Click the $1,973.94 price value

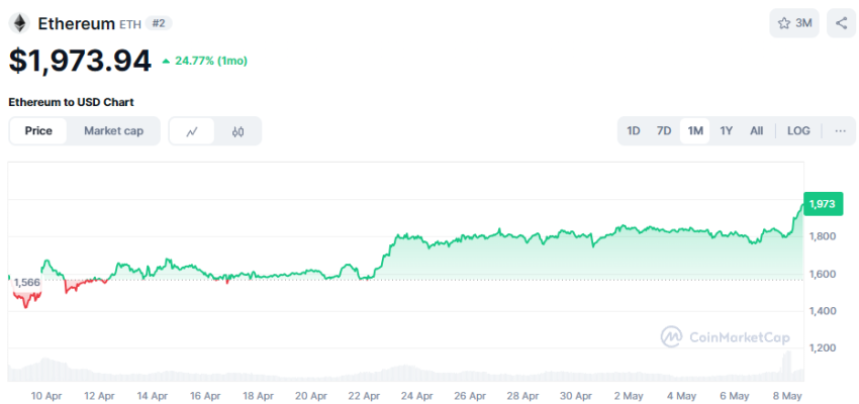coord(80,61)
